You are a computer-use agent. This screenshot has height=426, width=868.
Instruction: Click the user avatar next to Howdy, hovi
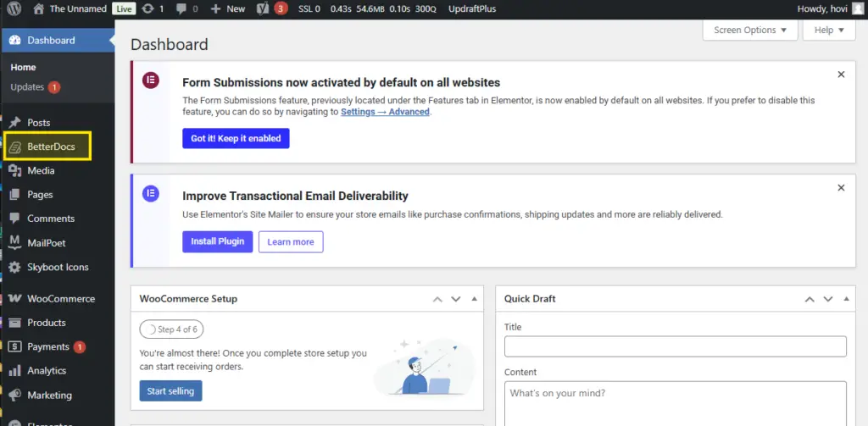pos(858,8)
